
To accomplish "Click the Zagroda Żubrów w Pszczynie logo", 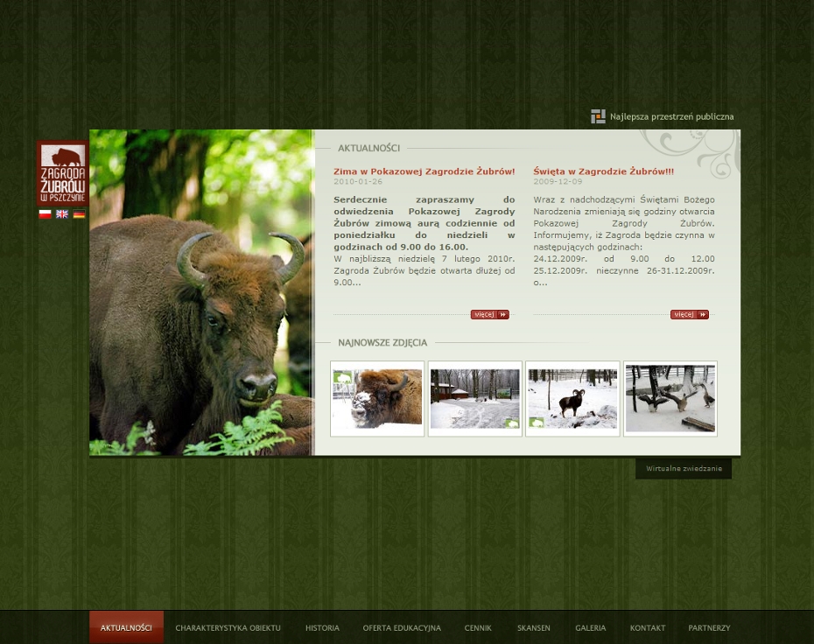I will pos(62,172).
